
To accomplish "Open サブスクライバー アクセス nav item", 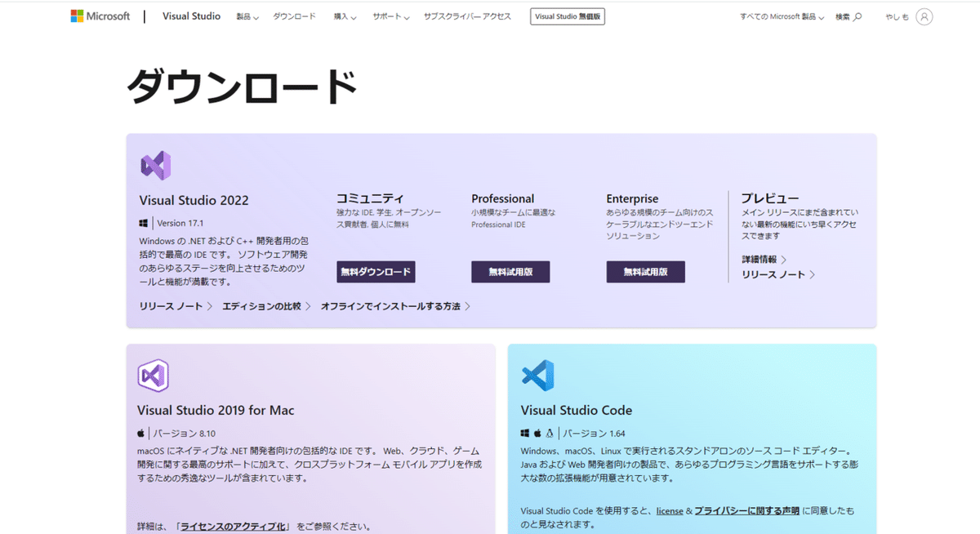I will [467, 16].
